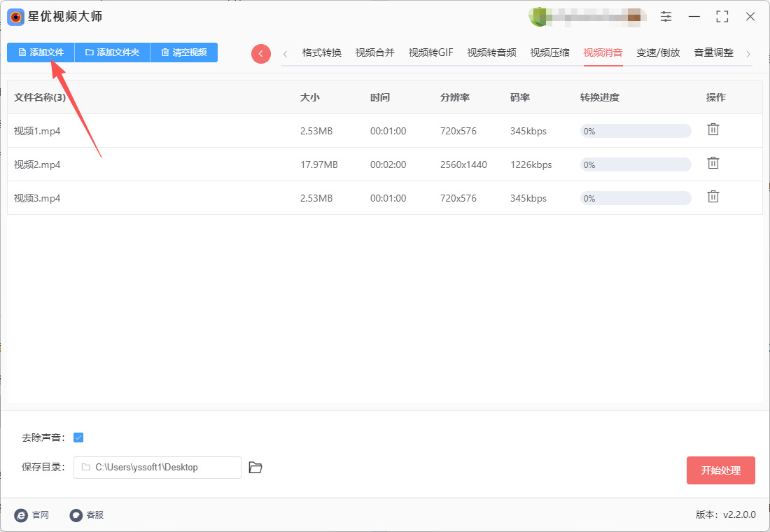Click trash icon for 视频2.mp4
The image size is (770, 532).
pyautogui.click(x=713, y=163)
